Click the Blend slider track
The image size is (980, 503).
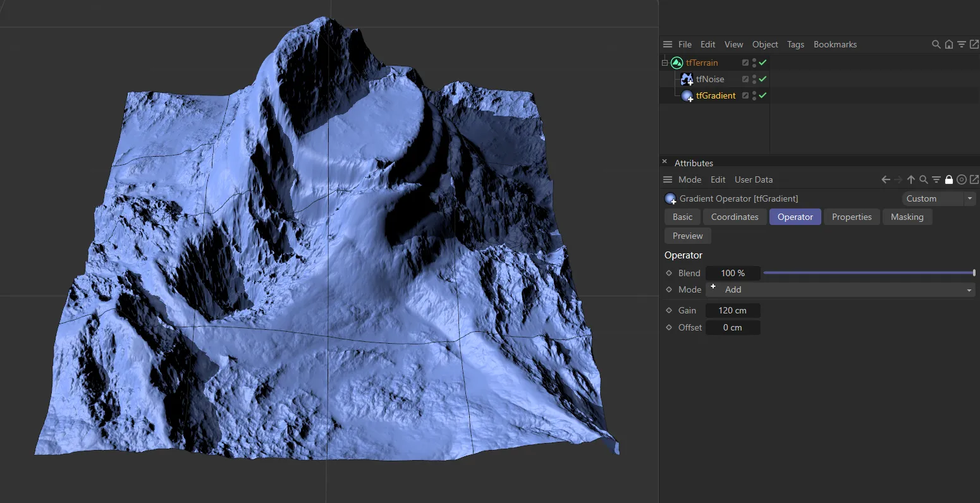[869, 273]
